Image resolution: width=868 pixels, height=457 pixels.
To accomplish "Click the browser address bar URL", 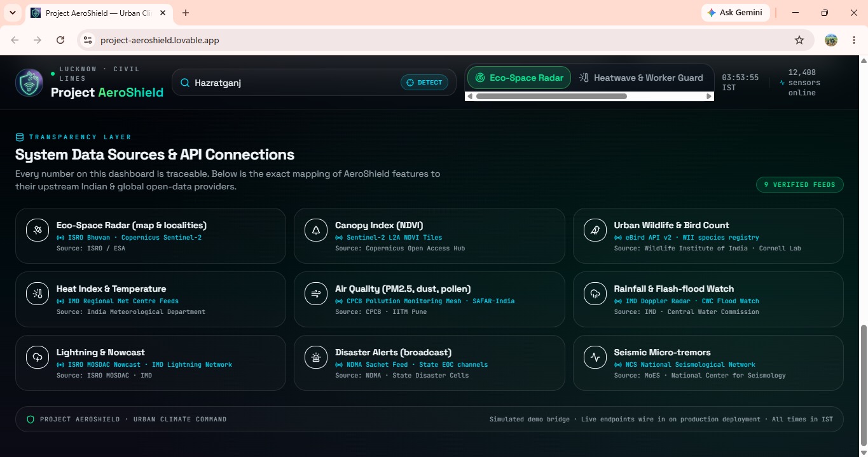I will tap(160, 40).
